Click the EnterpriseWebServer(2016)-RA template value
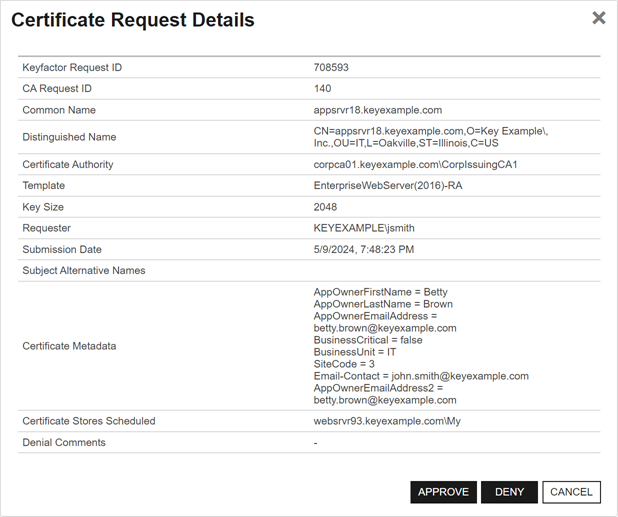 388,186
